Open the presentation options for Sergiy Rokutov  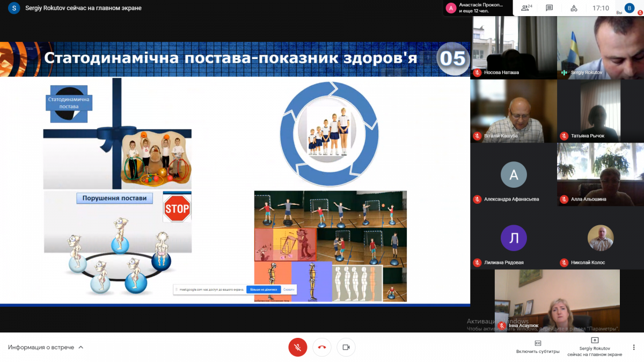click(x=595, y=346)
